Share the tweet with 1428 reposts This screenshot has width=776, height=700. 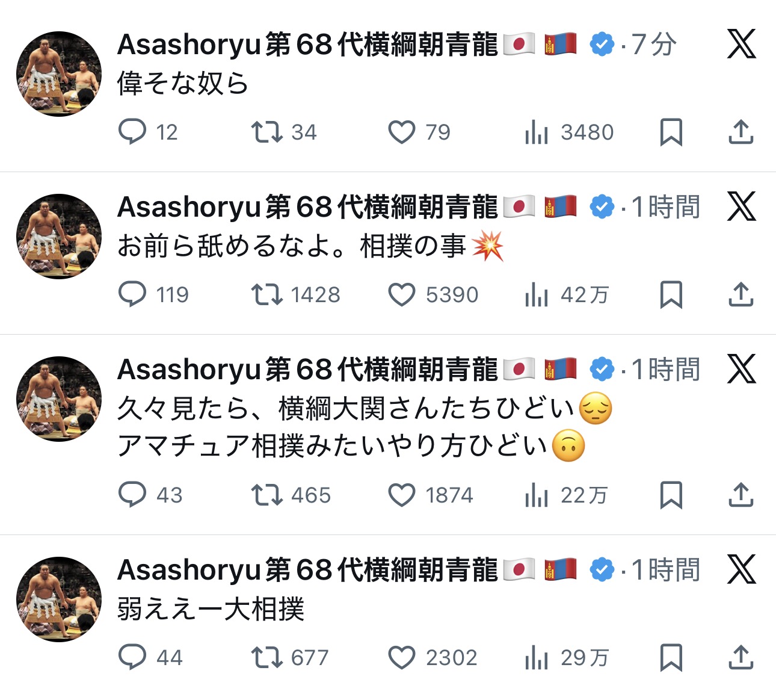point(741,294)
